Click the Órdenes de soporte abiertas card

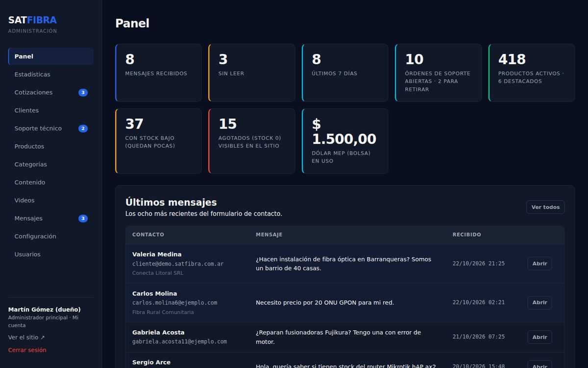438,73
